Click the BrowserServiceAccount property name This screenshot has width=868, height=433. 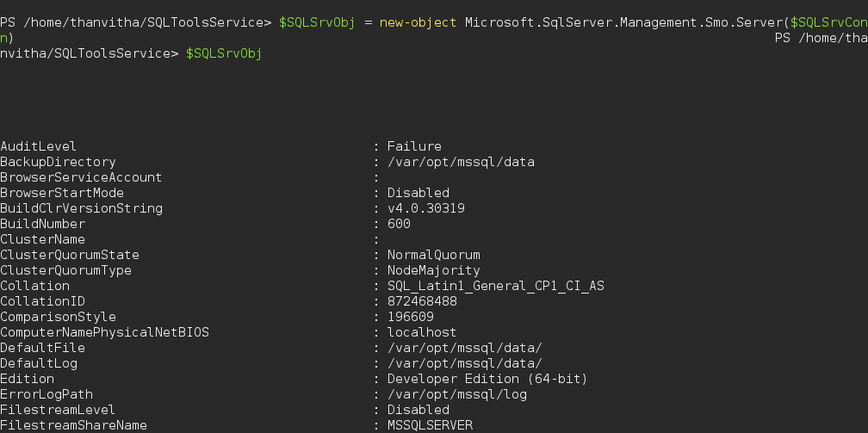(x=81, y=177)
